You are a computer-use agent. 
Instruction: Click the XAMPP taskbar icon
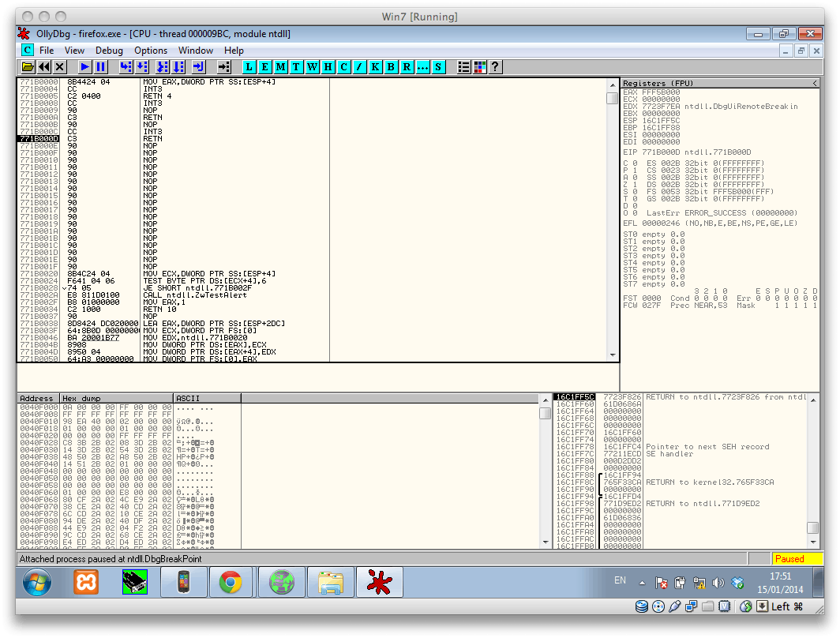[86, 582]
